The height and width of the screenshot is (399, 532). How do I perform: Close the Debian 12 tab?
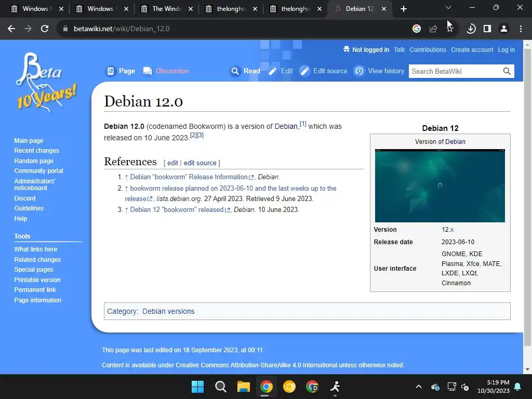384,9
